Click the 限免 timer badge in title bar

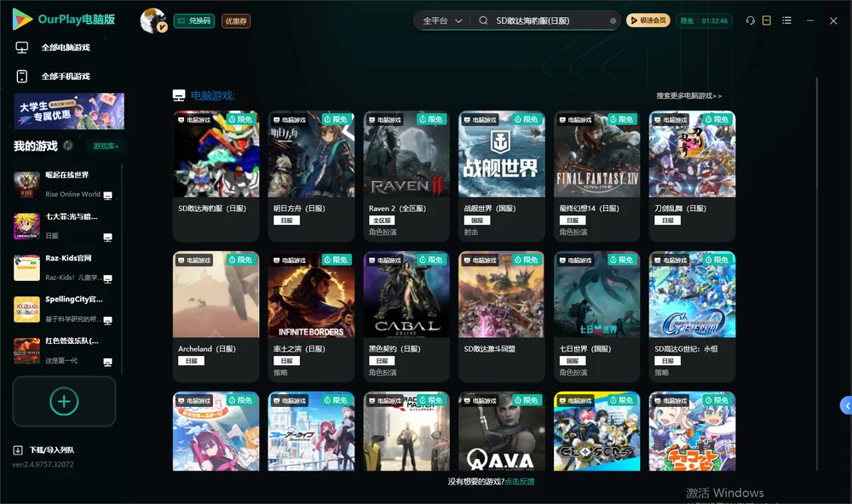coord(704,20)
